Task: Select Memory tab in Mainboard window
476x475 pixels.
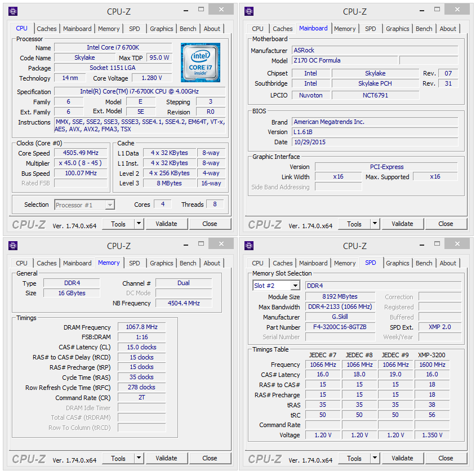Action: 345,29
